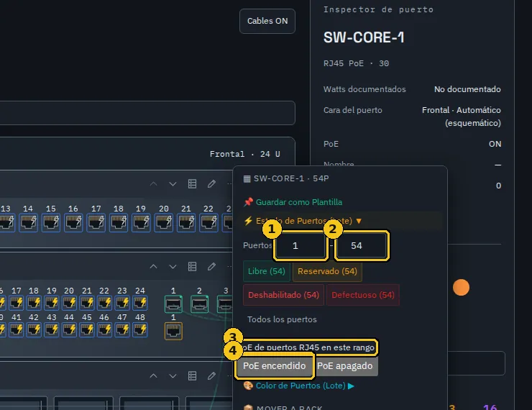
Task: Toggle the Cables ON button
Action: (x=267, y=21)
